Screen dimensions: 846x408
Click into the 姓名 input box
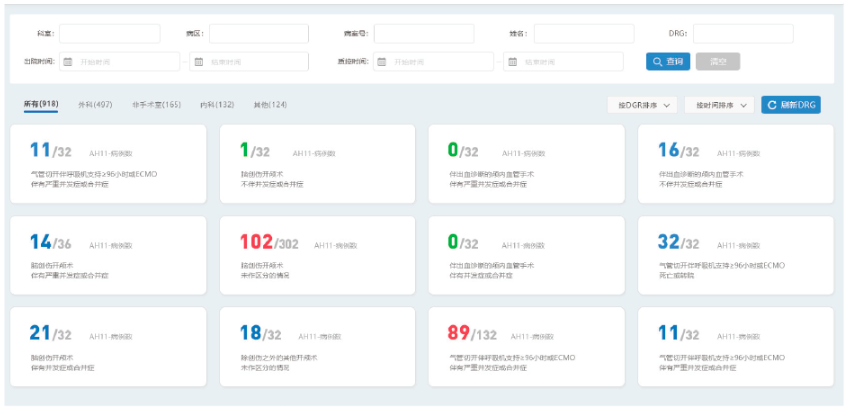(583, 34)
